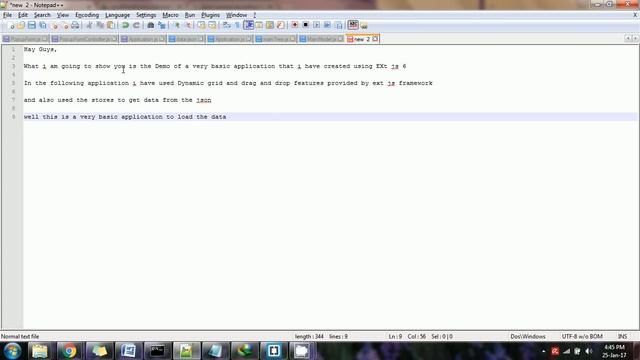Save the current recorded macro

coord(338,25)
